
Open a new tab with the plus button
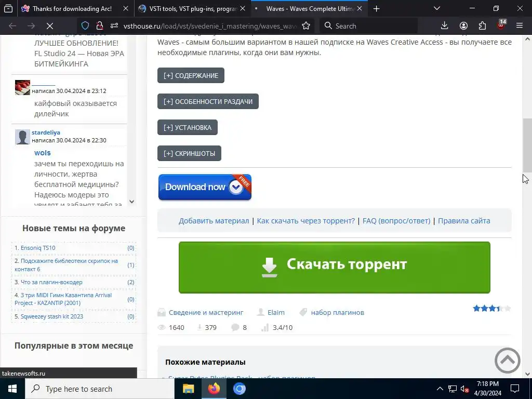pyautogui.click(x=376, y=9)
